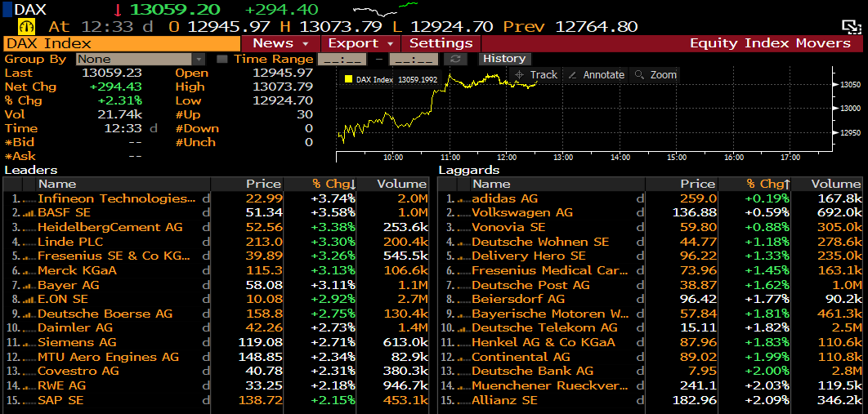The height and width of the screenshot is (414, 868).
Task: Select Daimler AG row
Action: pos(215,327)
